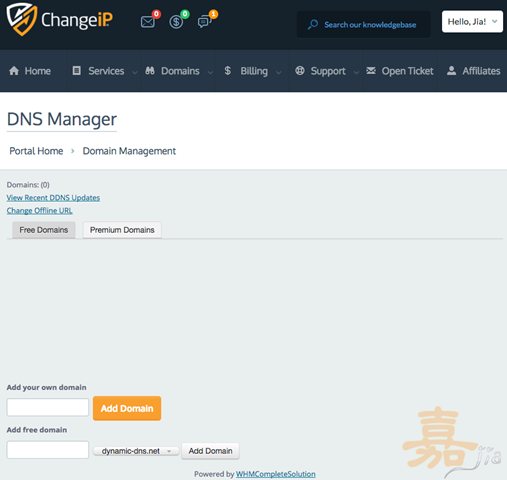The height and width of the screenshot is (480, 507).
Task: Focus the Add your own domain field
Action: 48,407
